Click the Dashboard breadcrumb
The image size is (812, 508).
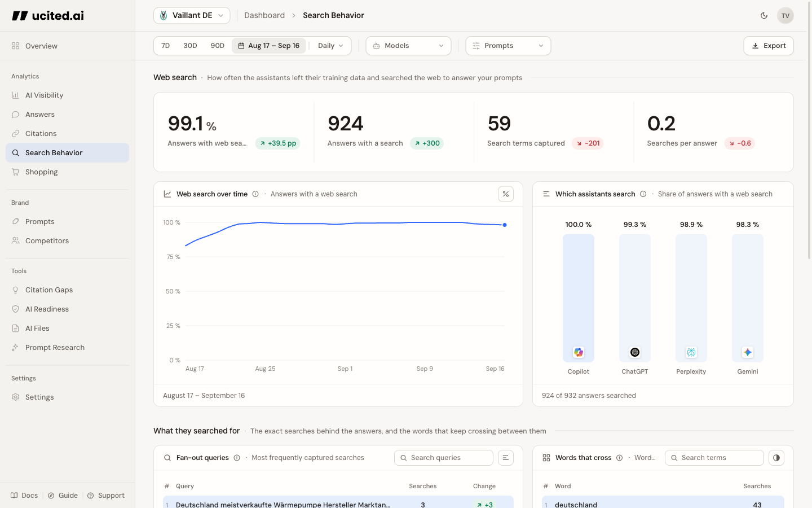tap(264, 15)
